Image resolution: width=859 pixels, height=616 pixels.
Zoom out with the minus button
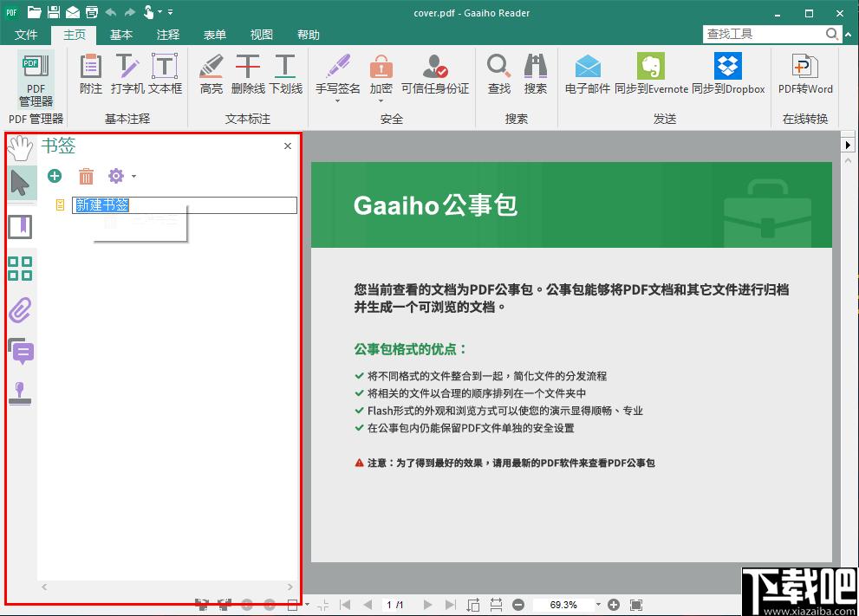(x=518, y=605)
